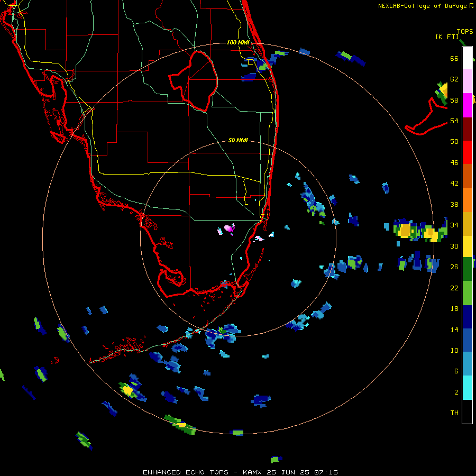Click the 46 legend value

coord(454,163)
